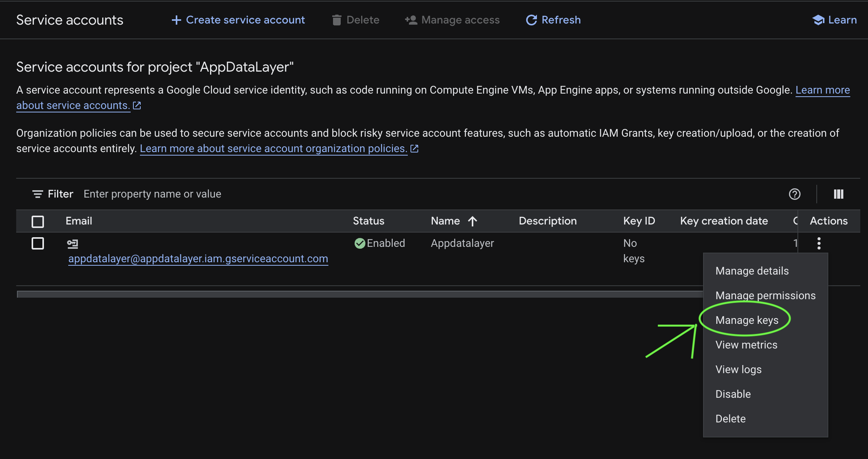Select Manage details menu entry
This screenshot has width=868, height=459.
[x=752, y=271]
